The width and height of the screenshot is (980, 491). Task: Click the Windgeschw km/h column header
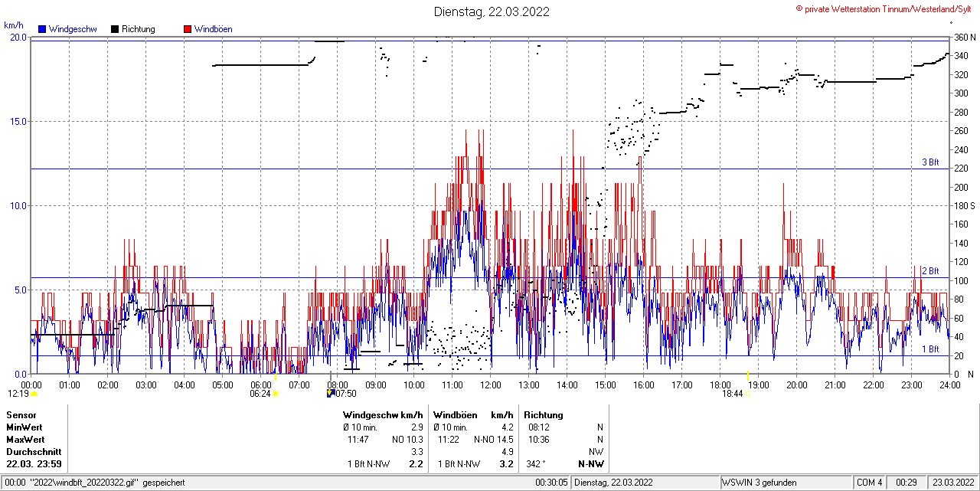(383, 414)
